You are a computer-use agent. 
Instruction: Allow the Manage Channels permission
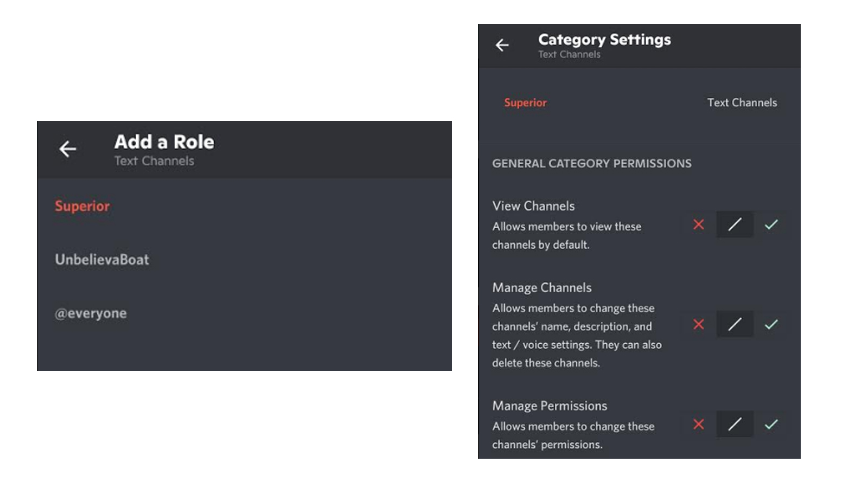pyautogui.click(x=771, y=324)
